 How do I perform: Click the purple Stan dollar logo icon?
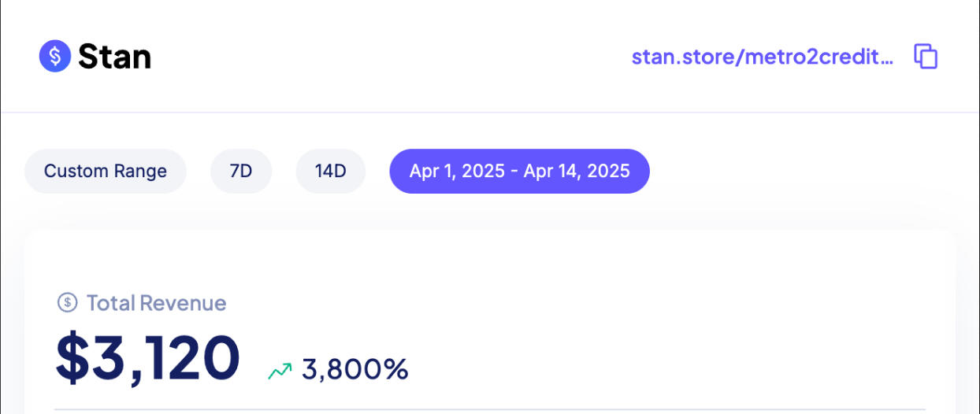coord(55,57)
